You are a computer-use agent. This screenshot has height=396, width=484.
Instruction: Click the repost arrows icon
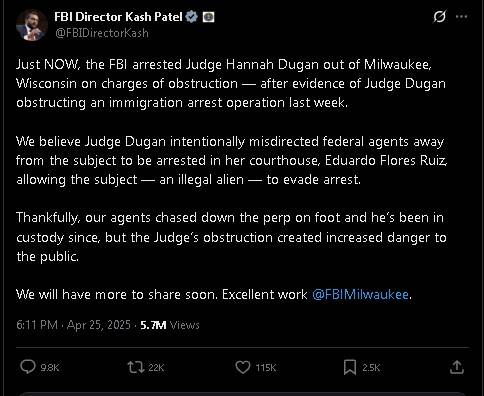click(136, 367)
